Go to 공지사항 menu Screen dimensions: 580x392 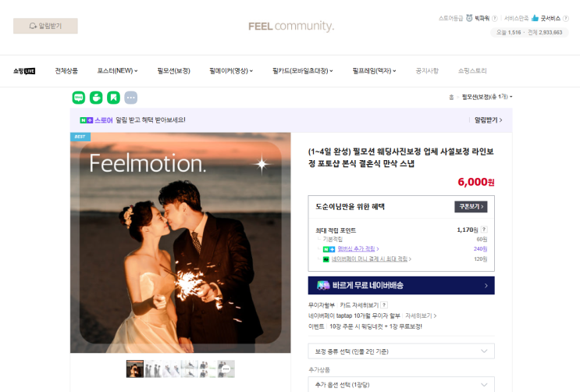[x=427, y=71]
